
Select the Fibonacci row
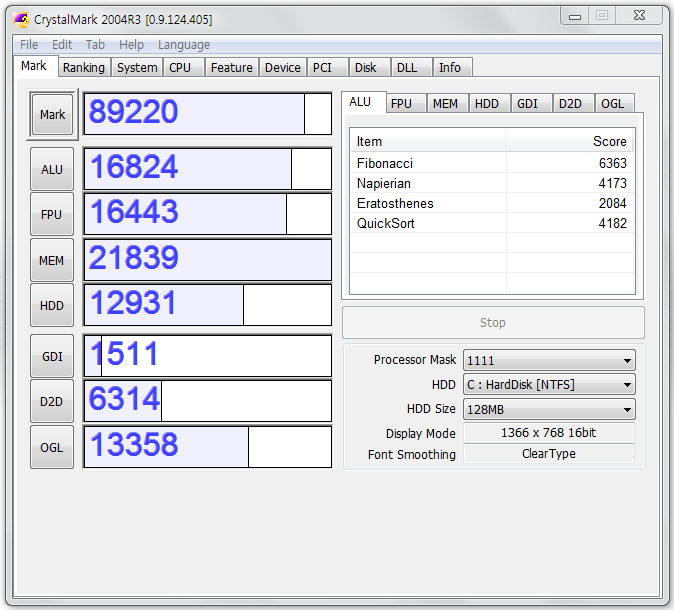pos(492,163)
